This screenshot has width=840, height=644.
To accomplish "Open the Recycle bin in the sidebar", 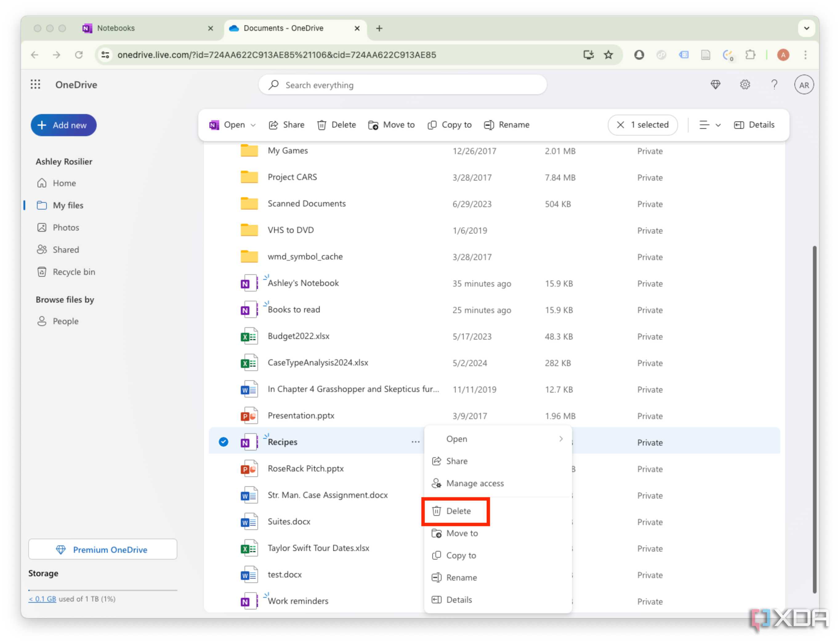I will click(74, 272).
